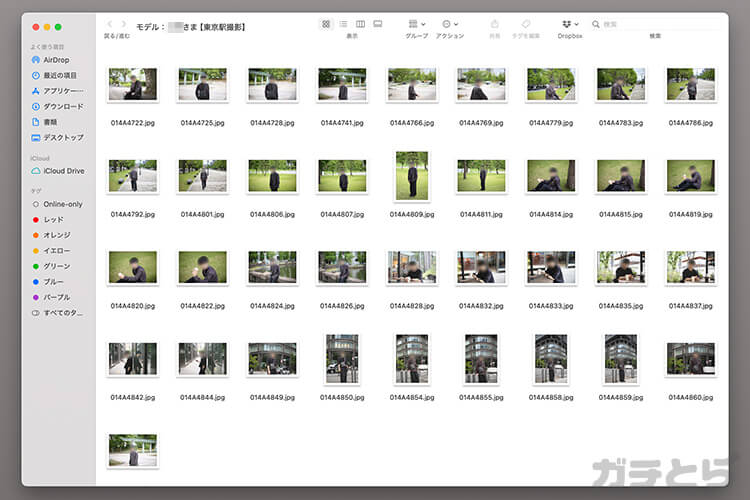
Task: Click the Share toolbar icon
Action: coord(495,24)
